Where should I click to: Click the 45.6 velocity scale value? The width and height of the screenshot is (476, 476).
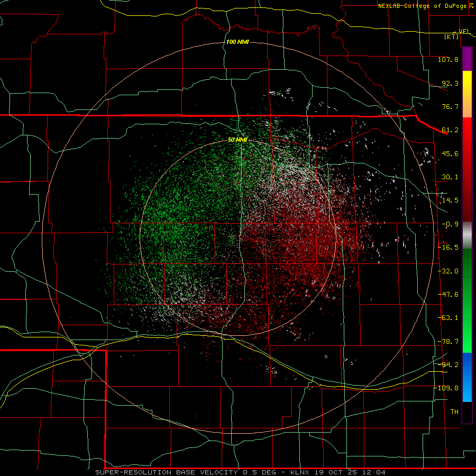tap(450, 153)
